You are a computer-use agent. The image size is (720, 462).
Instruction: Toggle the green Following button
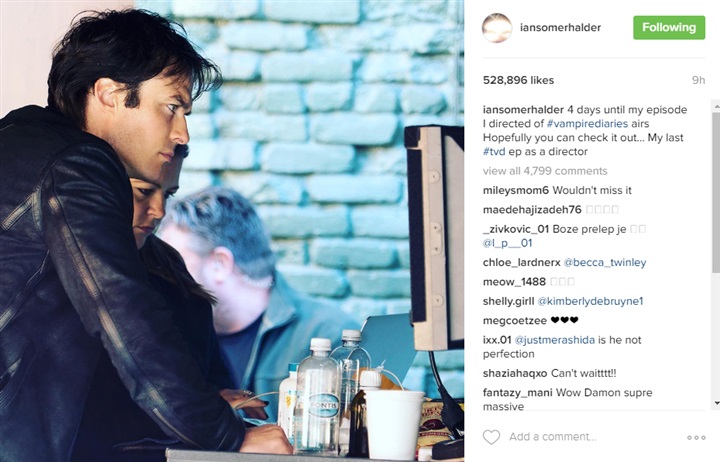669,28
